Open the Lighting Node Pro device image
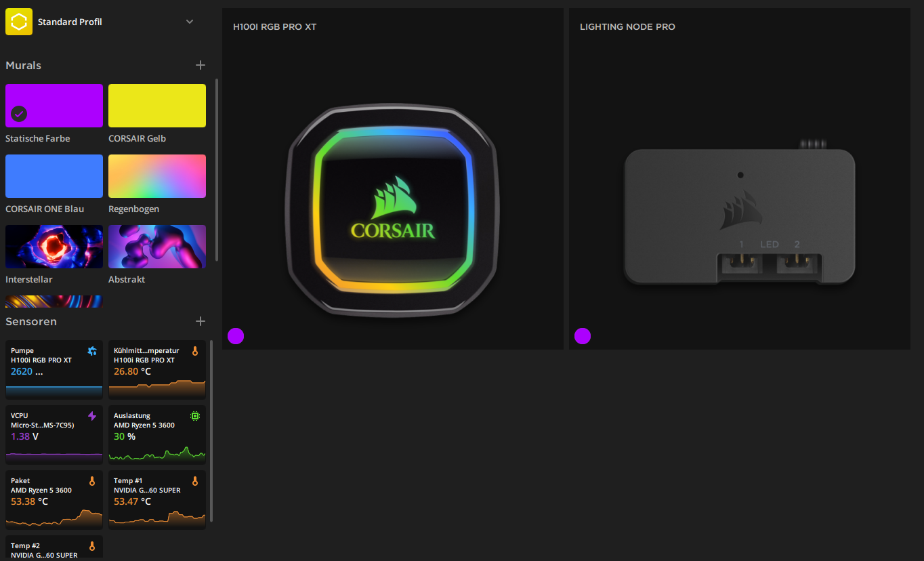Screen dimensions: 924x561 point(740,213)
